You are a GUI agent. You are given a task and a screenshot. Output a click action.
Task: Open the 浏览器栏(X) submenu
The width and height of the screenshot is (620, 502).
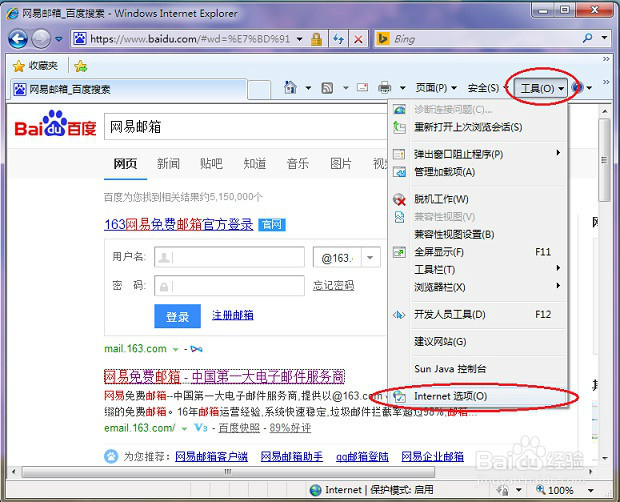478,287
